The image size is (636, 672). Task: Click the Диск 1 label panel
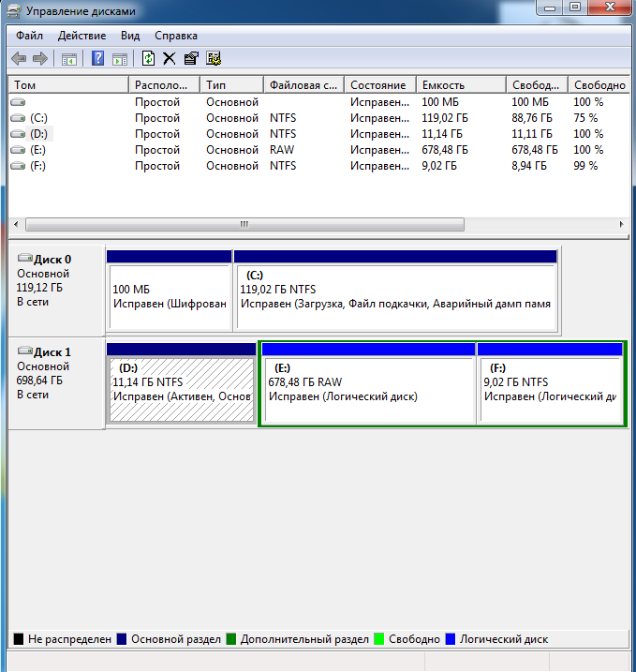tap(56, 383)
